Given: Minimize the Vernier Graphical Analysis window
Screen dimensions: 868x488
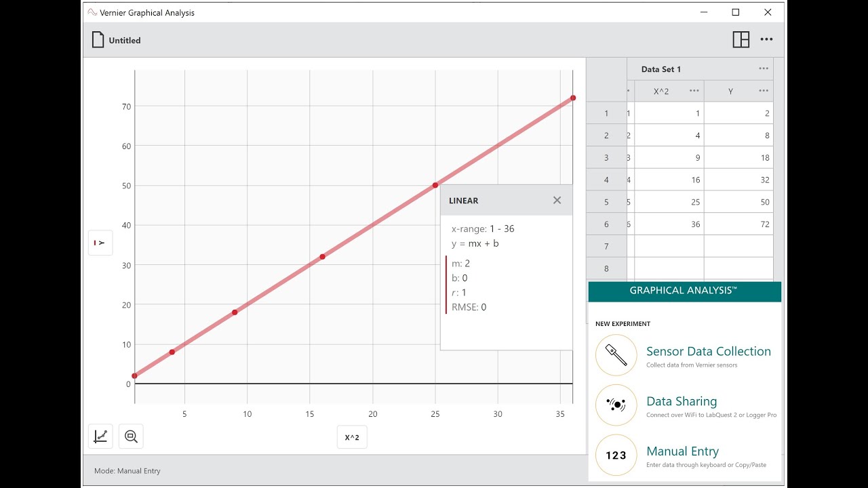Looking at the screenshot, I should (x=704, y=12).
